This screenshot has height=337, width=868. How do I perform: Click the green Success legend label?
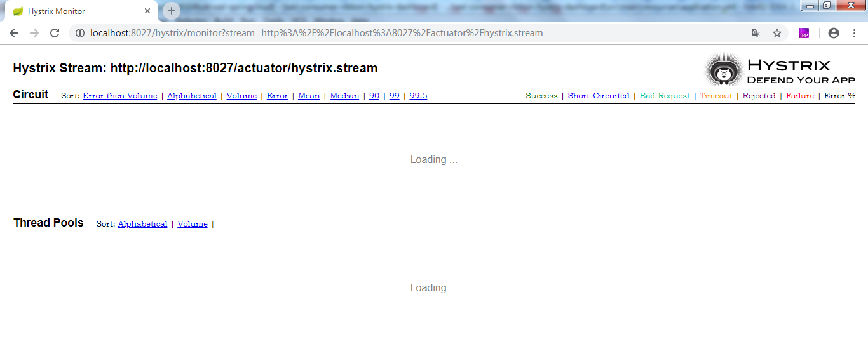click(541, 96)
